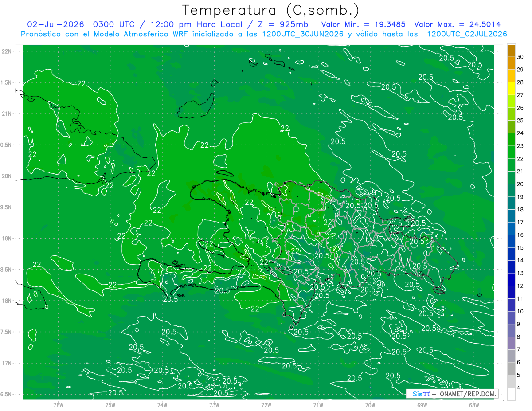Click the '18N' latitude axis label
The image size is (532, 411).
click(6, 301)
